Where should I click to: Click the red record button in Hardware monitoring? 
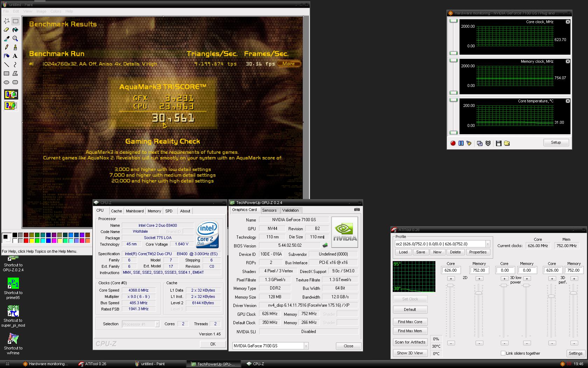453,143
